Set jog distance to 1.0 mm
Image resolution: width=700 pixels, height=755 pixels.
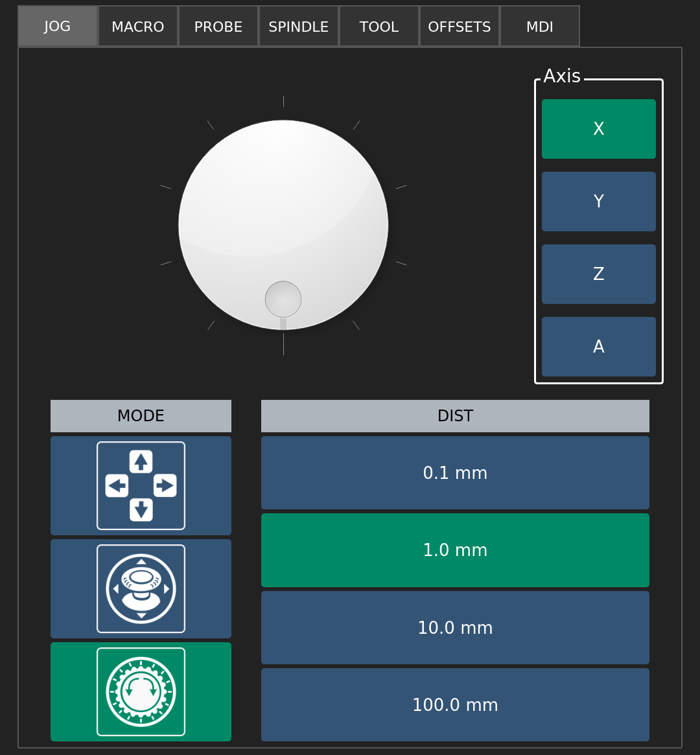(455, 550)
